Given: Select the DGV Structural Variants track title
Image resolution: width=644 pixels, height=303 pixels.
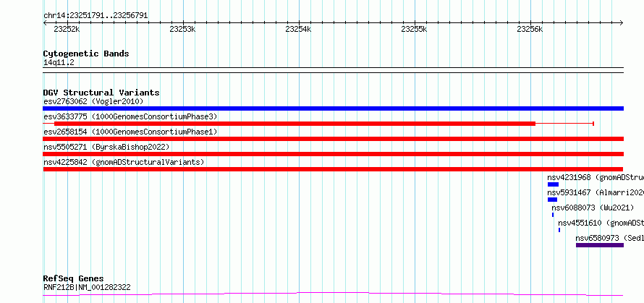Looking at the screenshot, I should pos(101,93).
